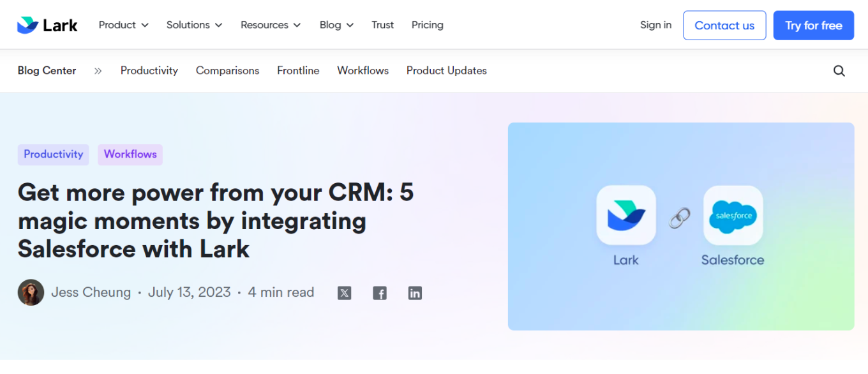Image resolution: width=868 pixels, height=374 pixels.
Task: Click the purple Workflows tag above title
Action: 130,154
